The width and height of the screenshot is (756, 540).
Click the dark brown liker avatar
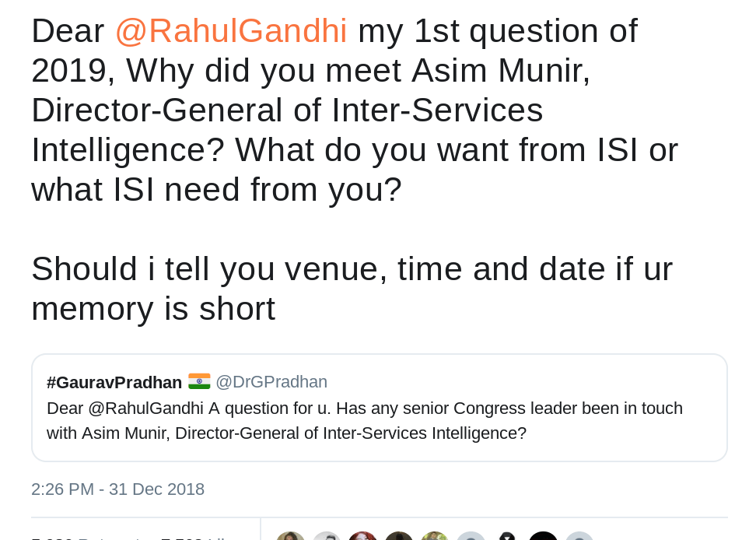[399, 536]
